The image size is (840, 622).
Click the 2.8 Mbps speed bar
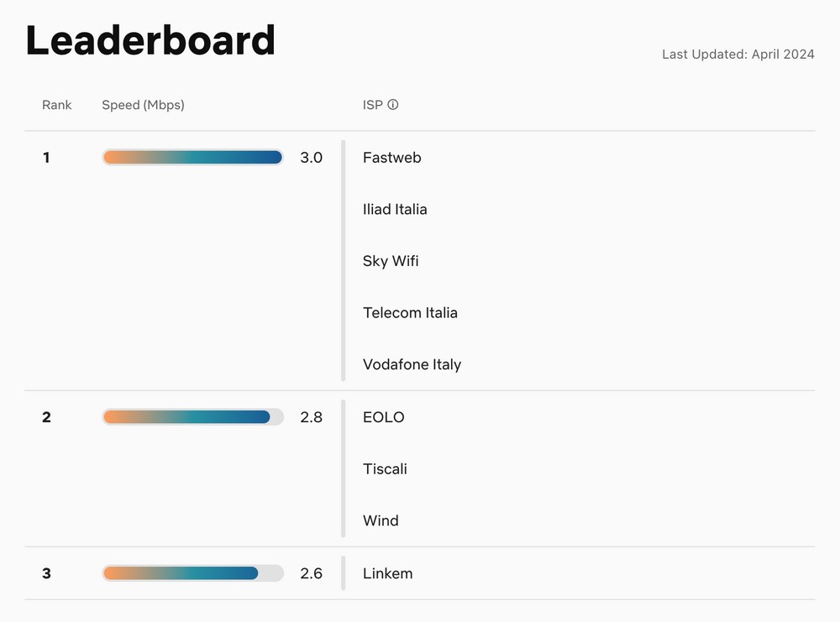tap(192, 417)
